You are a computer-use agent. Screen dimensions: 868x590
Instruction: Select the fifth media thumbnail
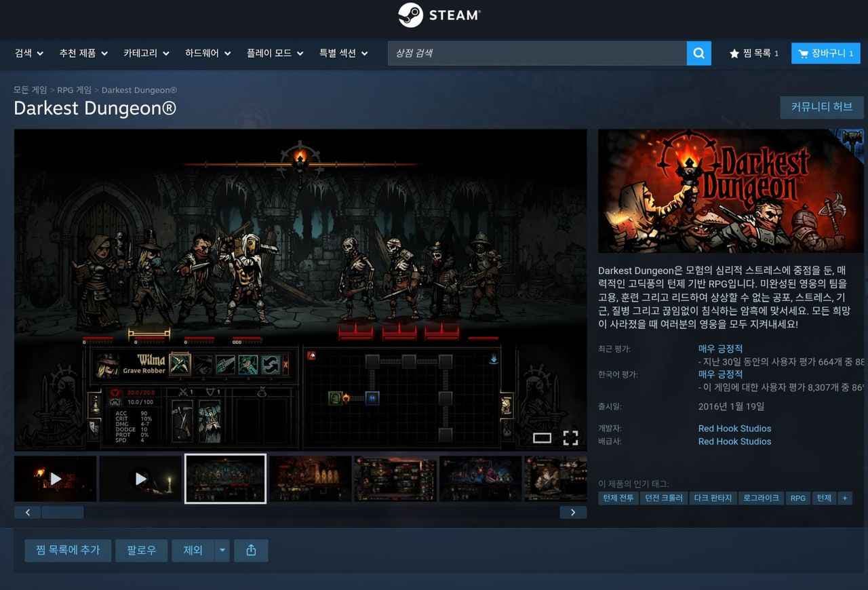click(395, 479)
